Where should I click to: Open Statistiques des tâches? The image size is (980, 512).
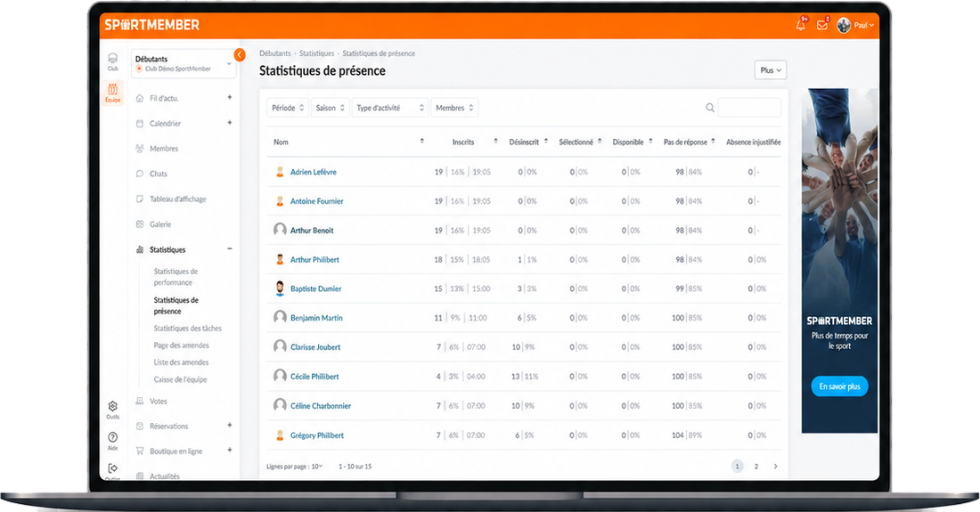tap(187, 328)
